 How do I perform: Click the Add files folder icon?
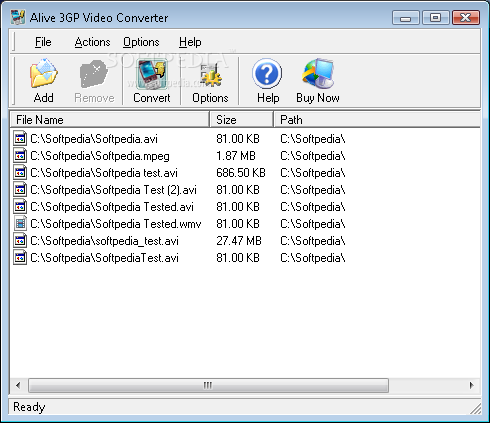[x=44, y=74]
